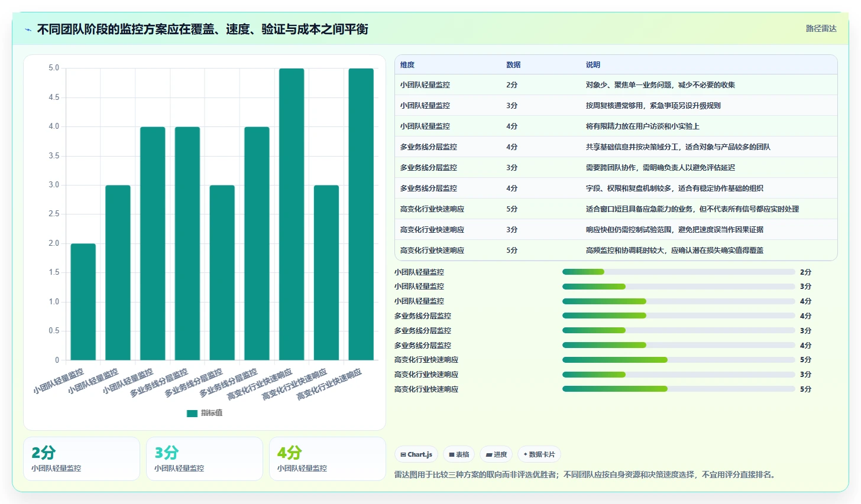Select the row 响应快但仍需控制试验范围
Viewport: 861px width, 504px height.
click(616, 229)
